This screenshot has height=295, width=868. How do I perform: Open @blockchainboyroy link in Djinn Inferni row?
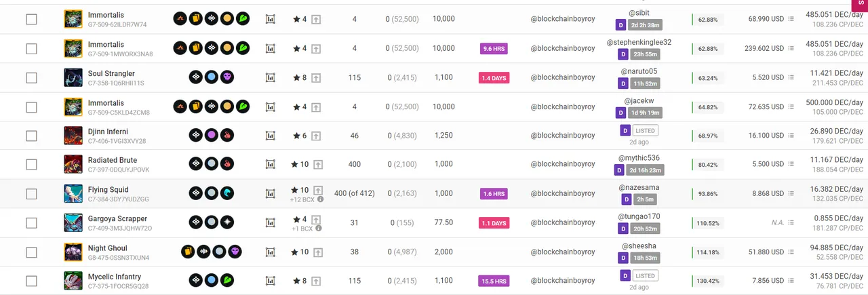tap(563, 136)
